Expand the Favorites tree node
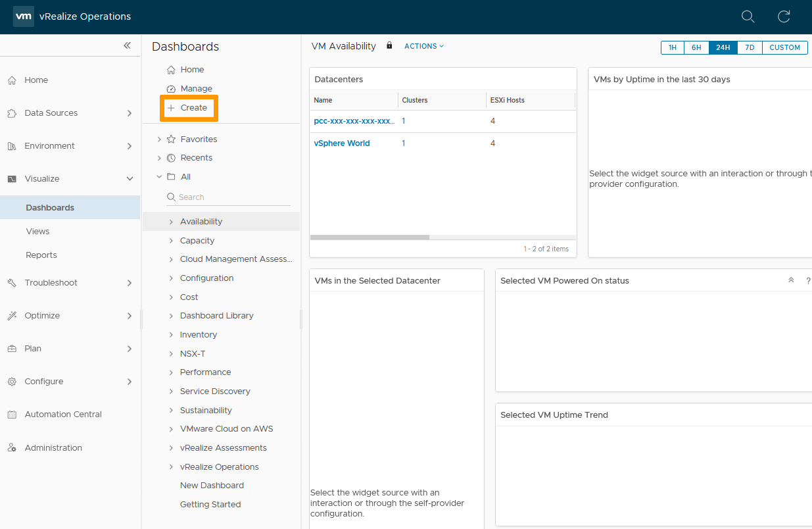 click(159, 139)
